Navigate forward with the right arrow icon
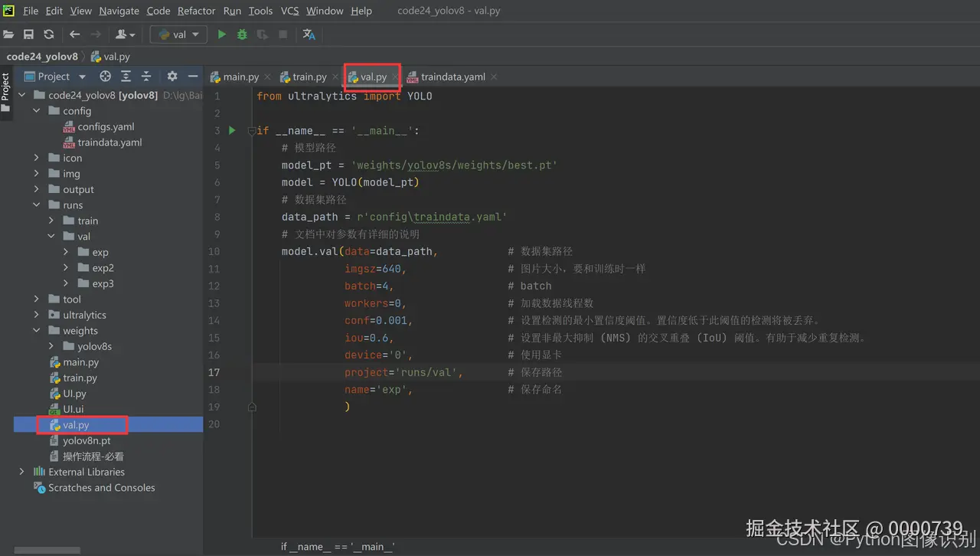Viewport: 980px width, 556px height. point(96,34)
